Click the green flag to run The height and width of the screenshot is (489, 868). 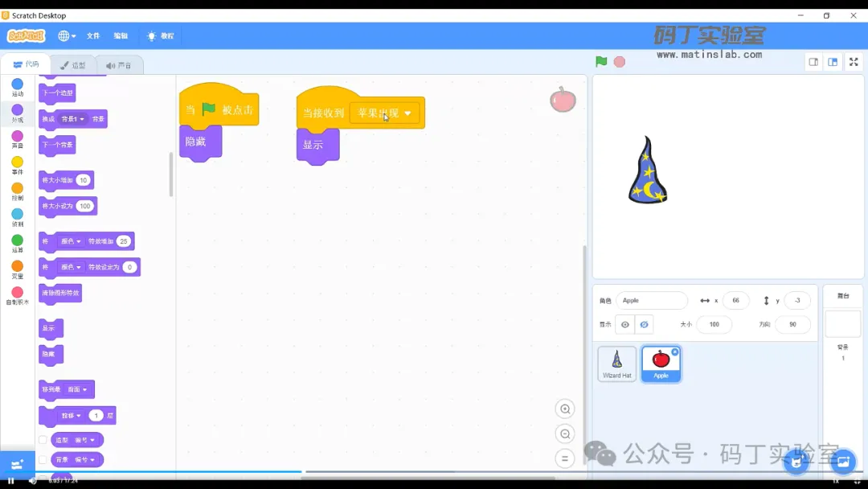601,61
